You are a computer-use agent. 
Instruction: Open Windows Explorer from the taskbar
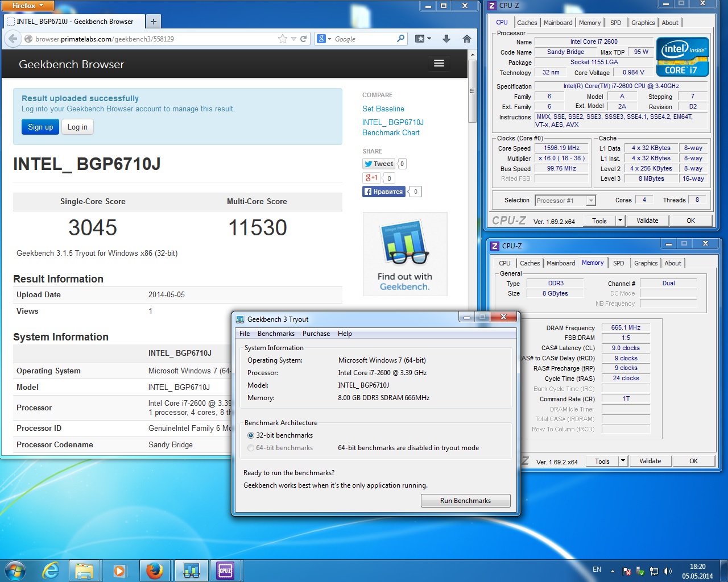pos(85,571)
